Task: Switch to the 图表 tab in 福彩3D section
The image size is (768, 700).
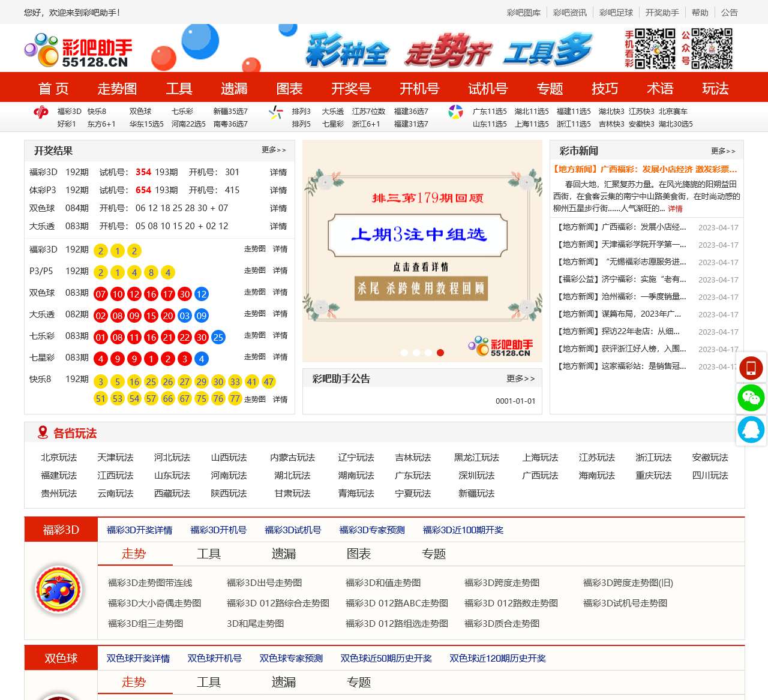Action: (359, 554)
